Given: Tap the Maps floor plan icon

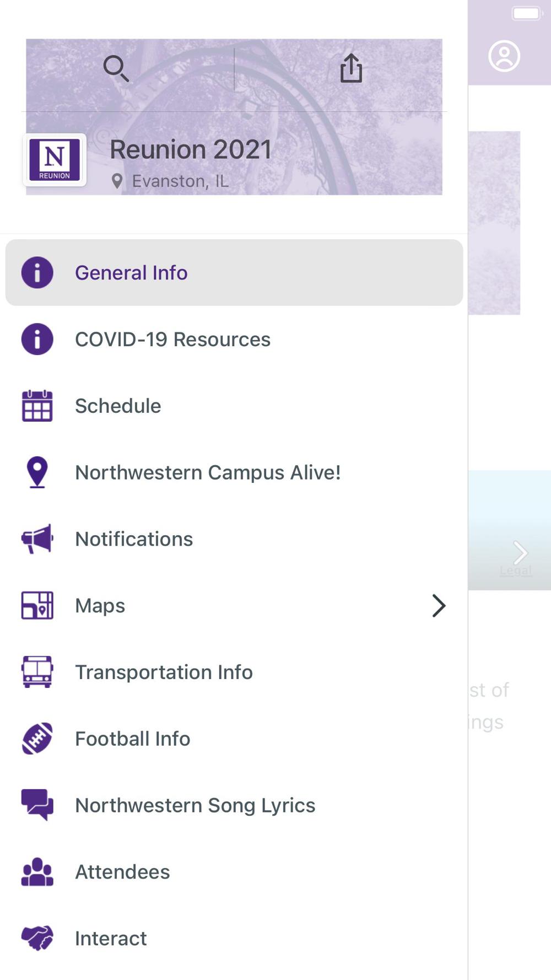Looking at the screenshot, I should [37, 605].
